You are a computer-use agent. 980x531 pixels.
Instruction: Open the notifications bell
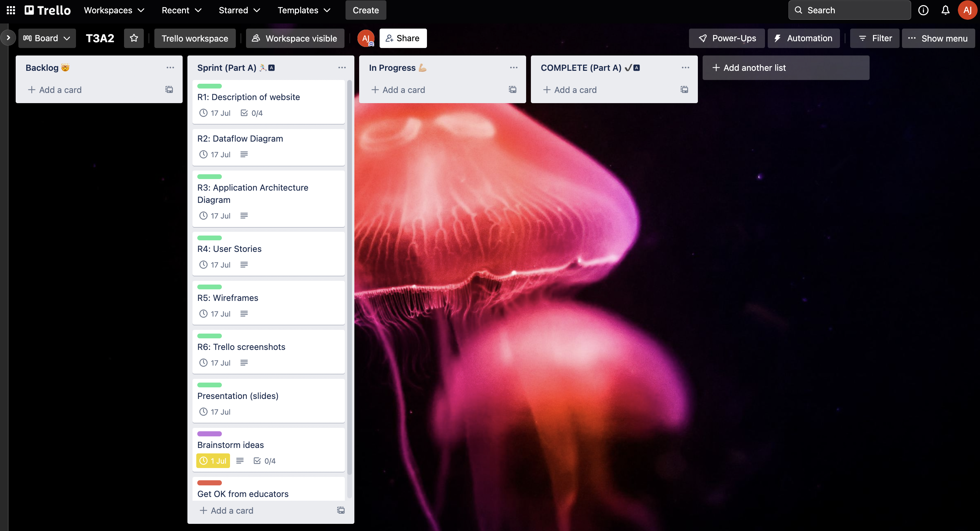[x=945, y=10]
